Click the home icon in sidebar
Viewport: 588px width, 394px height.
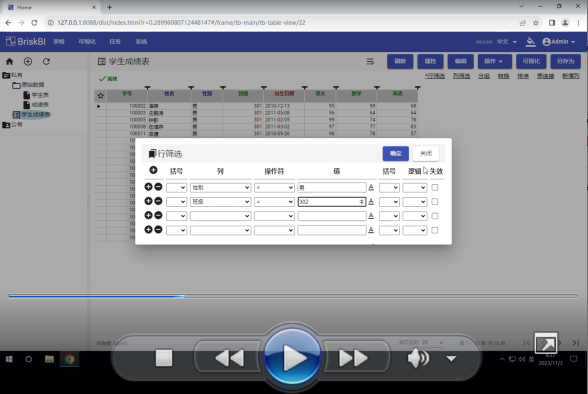[x=9, y=61]
